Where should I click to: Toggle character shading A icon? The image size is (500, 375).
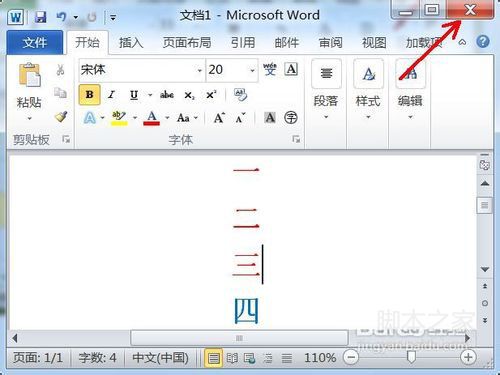click(270, 117)
